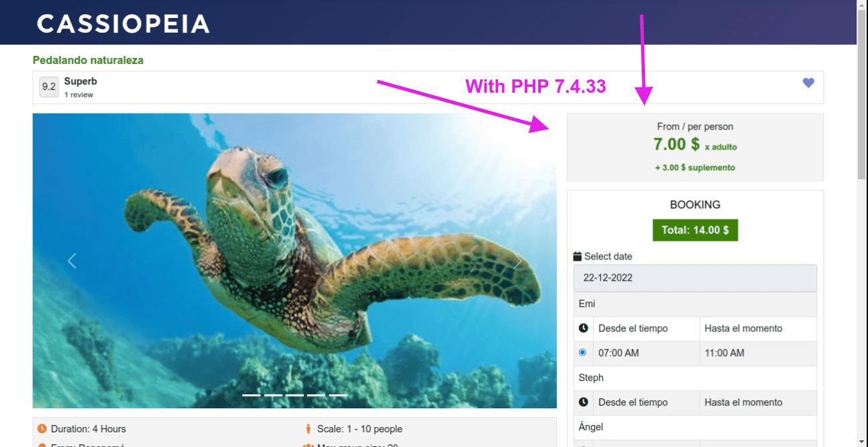868x447 pixels.
Task: Click the calendar icon beside Select date
Action: tap(578, 256)
